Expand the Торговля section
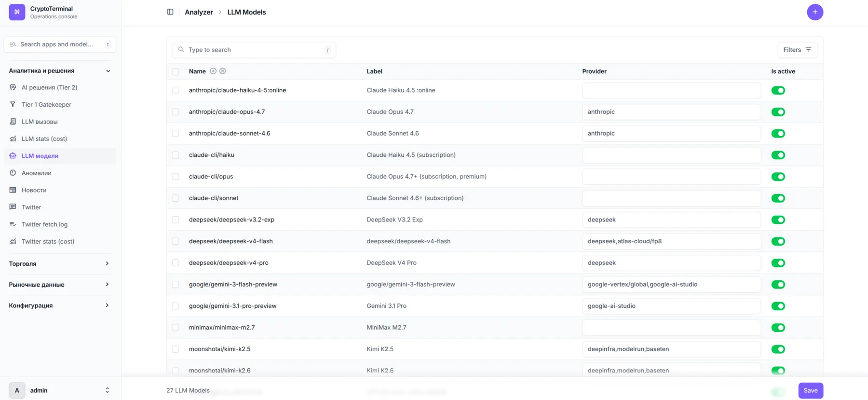868x400 pixels. click(x=60, y=263)
